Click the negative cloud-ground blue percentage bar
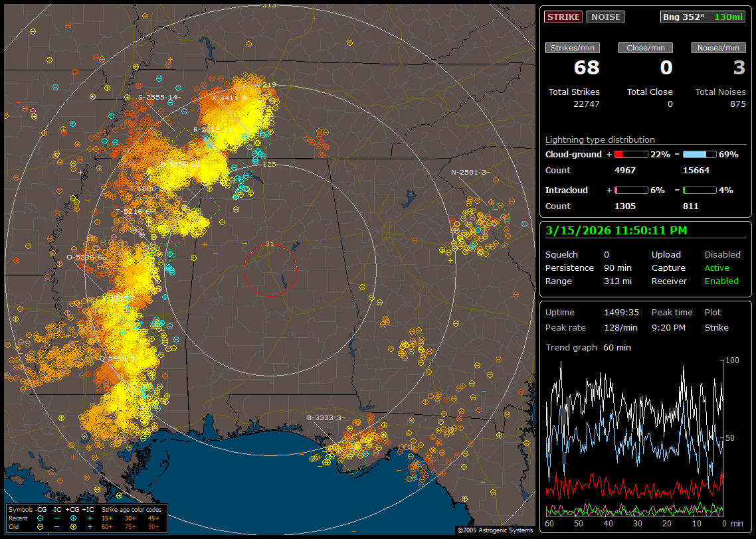This screenshot has height=539, width=756. tap(700, 154)
